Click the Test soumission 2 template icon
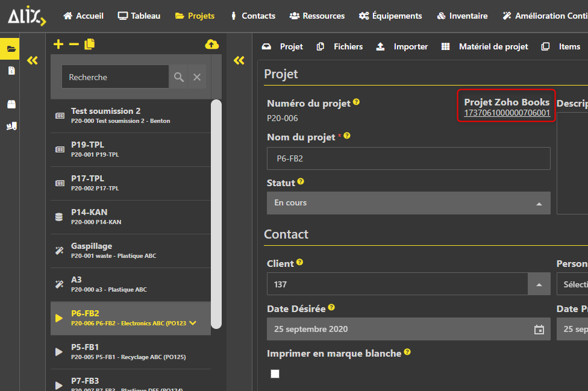This screenshot has width=588, height=391. click(x=60, y=116)
